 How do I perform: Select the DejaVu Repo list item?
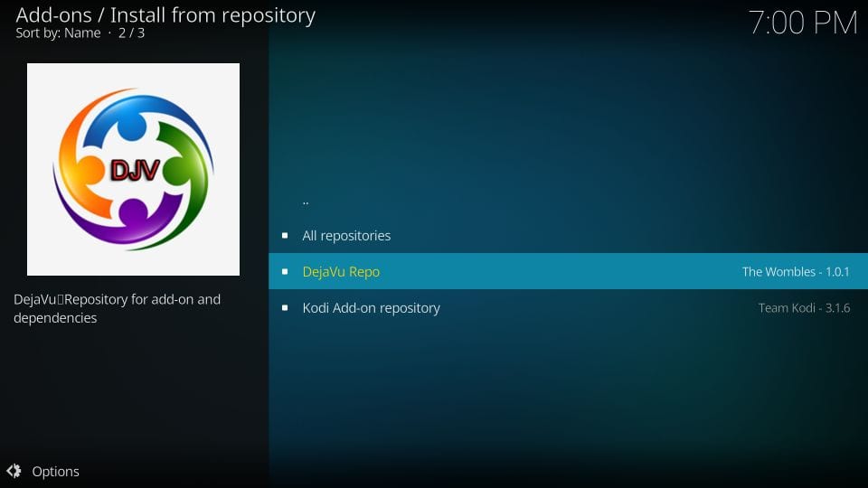568,271
